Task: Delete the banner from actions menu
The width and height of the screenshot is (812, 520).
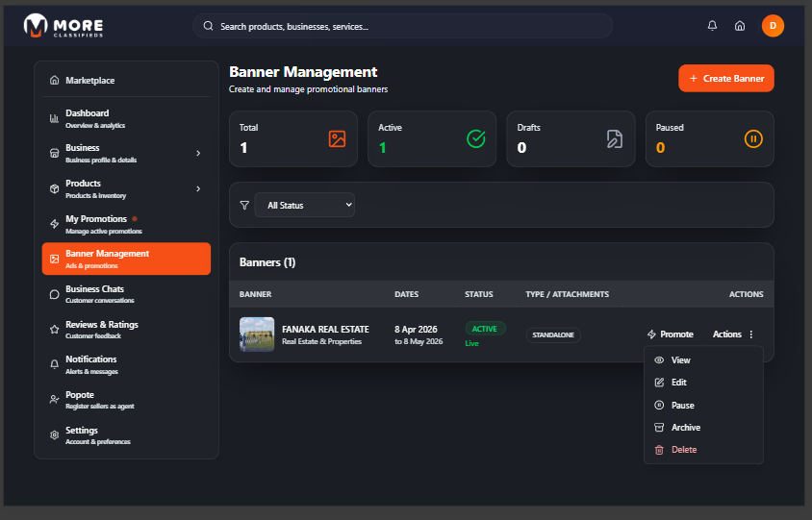Action: point(683,450)
